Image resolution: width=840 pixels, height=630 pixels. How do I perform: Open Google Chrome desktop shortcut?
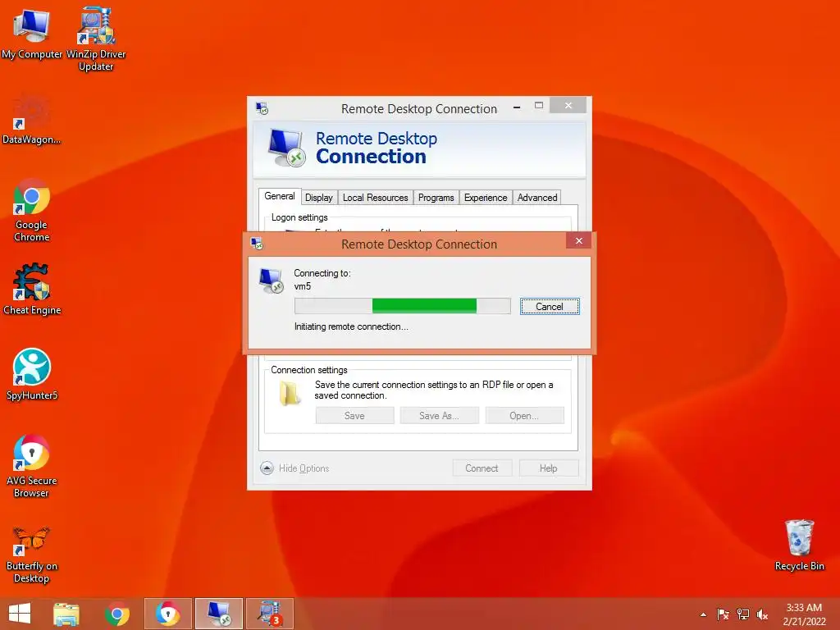[x=32, y=210]
